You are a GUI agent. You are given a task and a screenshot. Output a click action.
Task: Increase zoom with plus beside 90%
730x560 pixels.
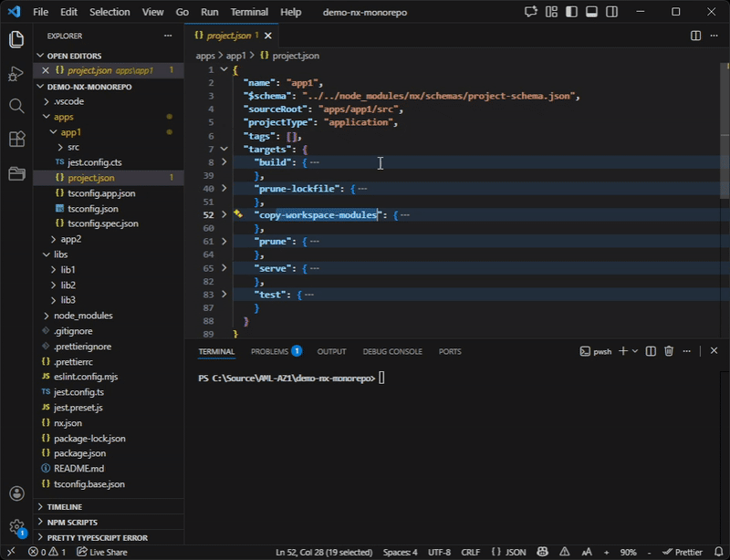pos(607,553)
